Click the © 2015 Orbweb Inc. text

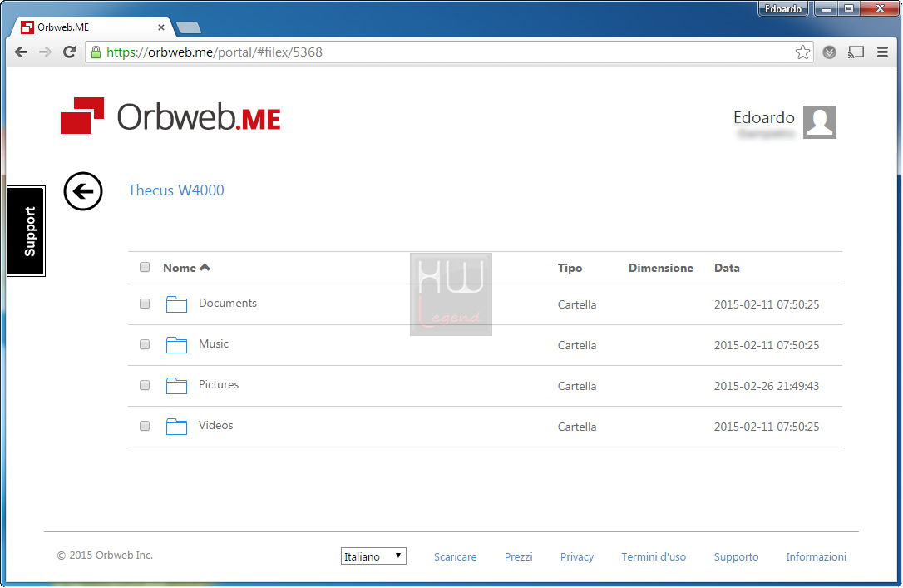[105, 556]
